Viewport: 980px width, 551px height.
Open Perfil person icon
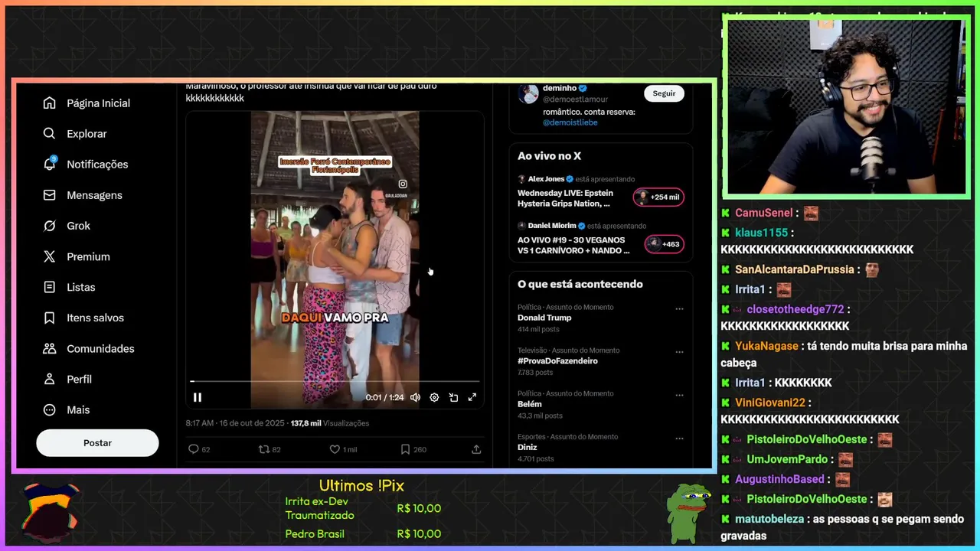tap(50, 379)
